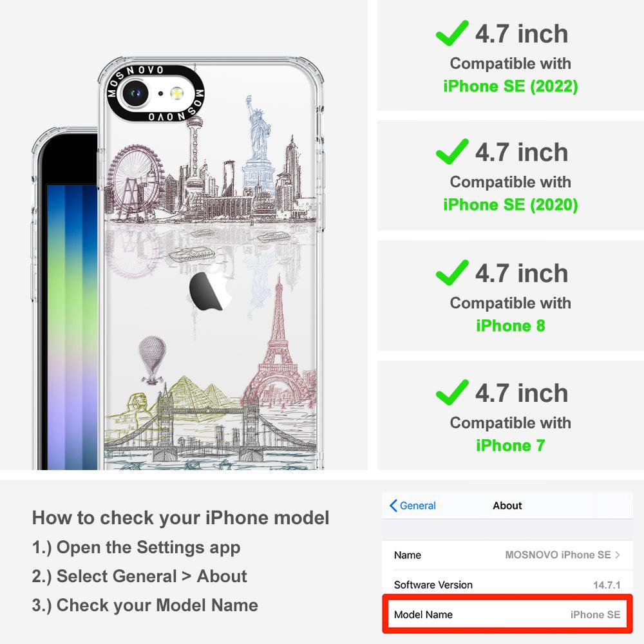
Task: Click the hot air balloon illustration
Action: (x=152, y=360)
